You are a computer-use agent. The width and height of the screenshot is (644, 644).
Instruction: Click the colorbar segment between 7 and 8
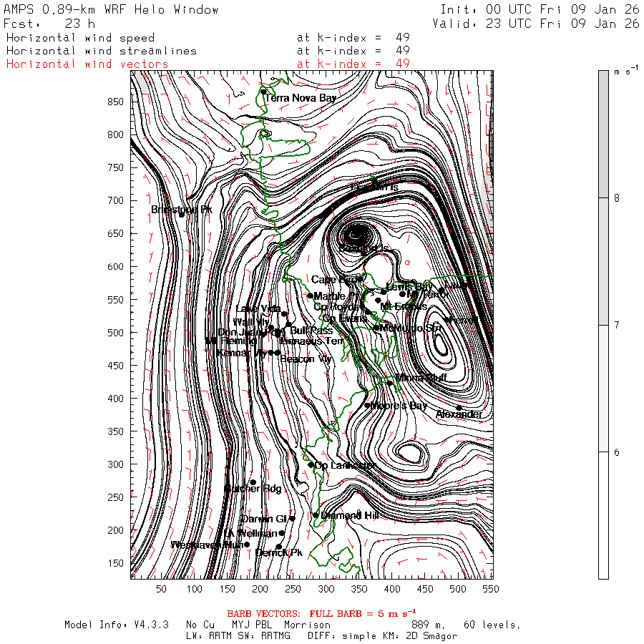tap(605, 261)
